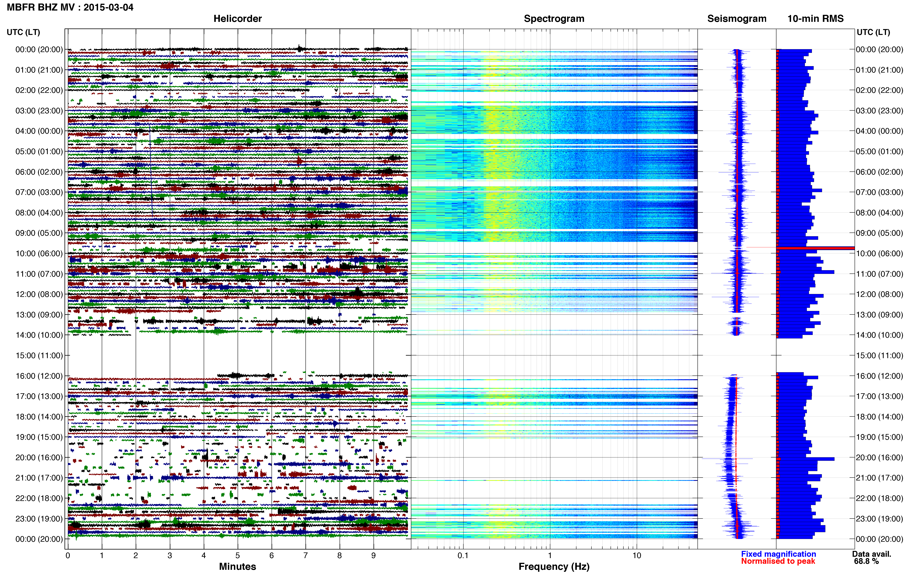Click the "Helicorder" panel heading
The width and height of the screenshot is (924, 578).
point(237,19)
